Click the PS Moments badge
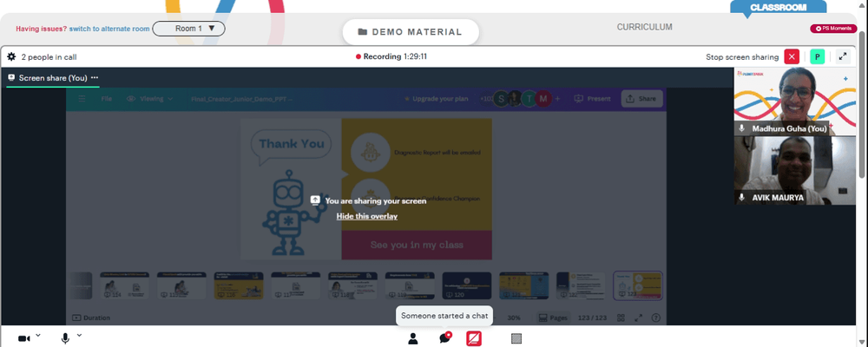 833,29
